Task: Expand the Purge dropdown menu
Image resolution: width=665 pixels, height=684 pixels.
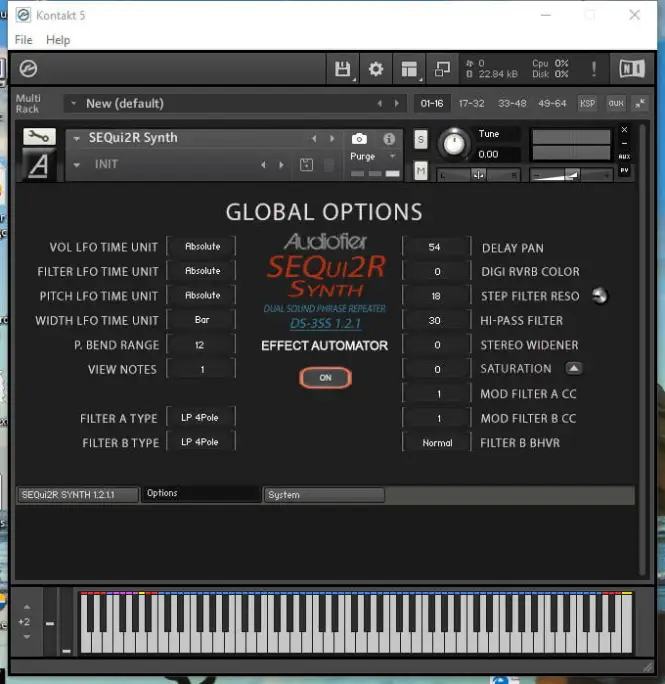Action: 373,156
